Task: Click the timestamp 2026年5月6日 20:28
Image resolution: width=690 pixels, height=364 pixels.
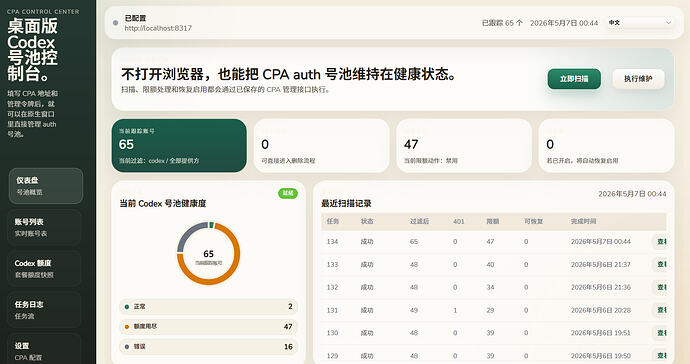Action: click(x=601, y=310)
